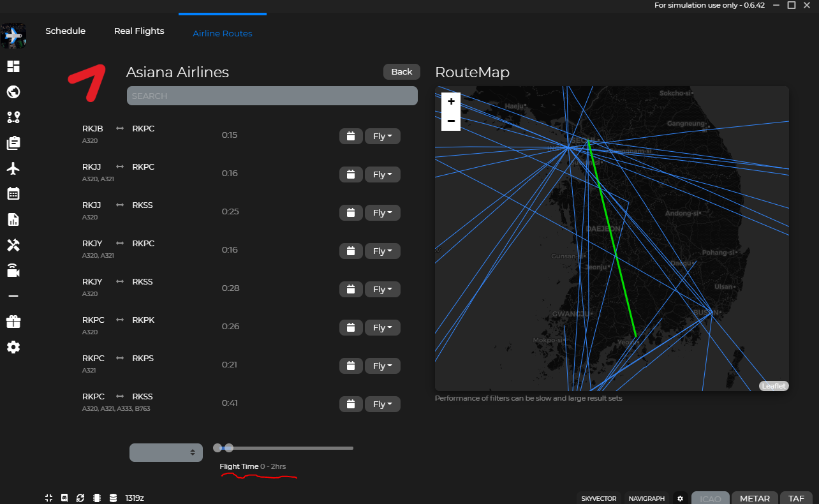Expand Fly dropdown for RKPC to RKPS

coord(383,366)
